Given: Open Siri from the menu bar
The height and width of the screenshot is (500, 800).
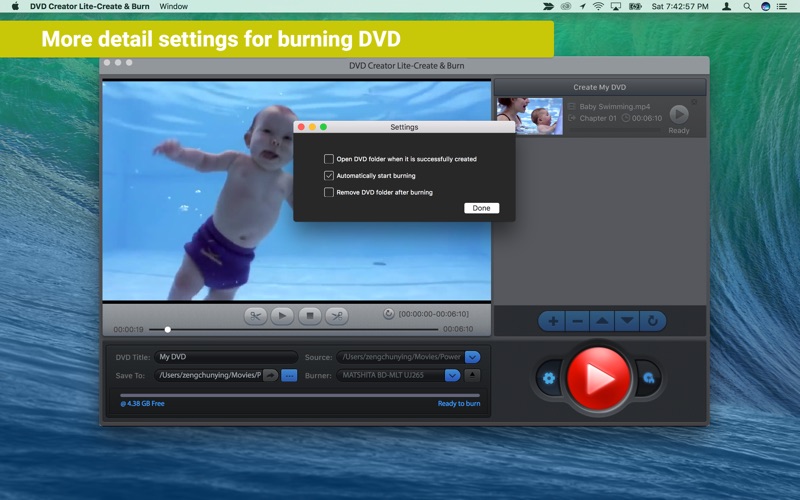Looking at the screenshot, I should point(765,6).
